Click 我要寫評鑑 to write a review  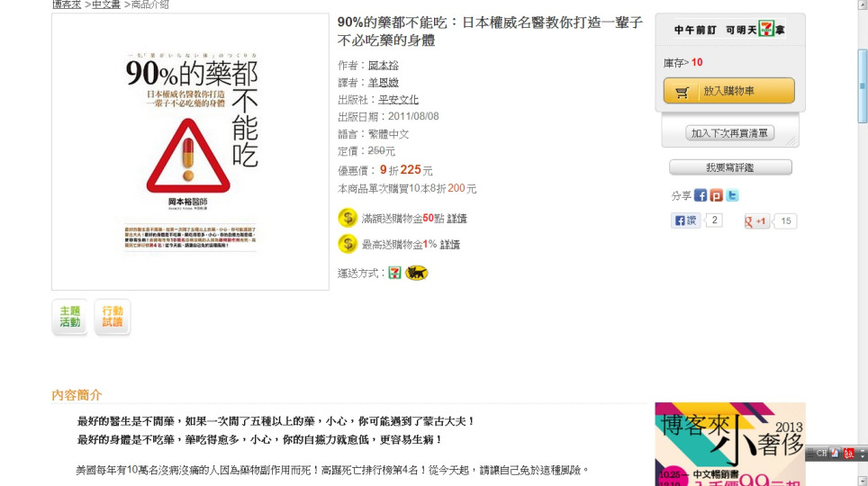tap(730, 167)
